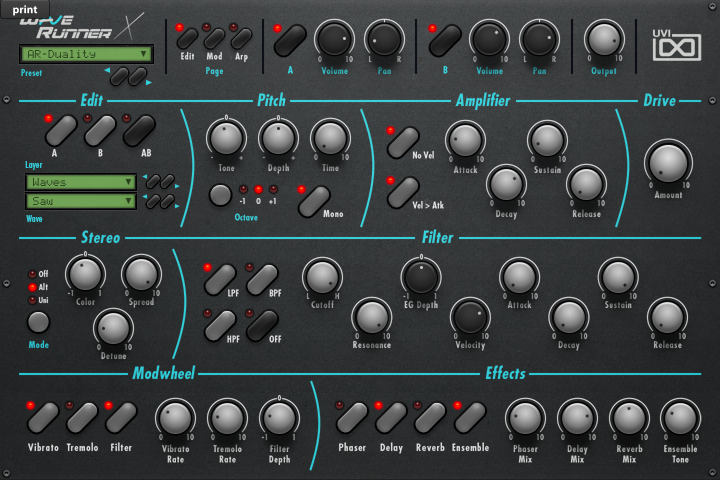This screenshot has width=720, height=480.
Task: Click the filter Velocity knob
Action: click(x=470, y=317)
